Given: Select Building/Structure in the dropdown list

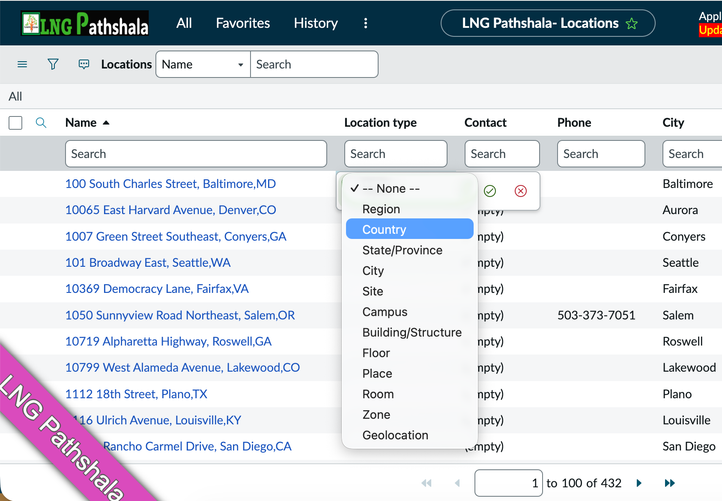Looking at the screenshot, I should 411,332.
